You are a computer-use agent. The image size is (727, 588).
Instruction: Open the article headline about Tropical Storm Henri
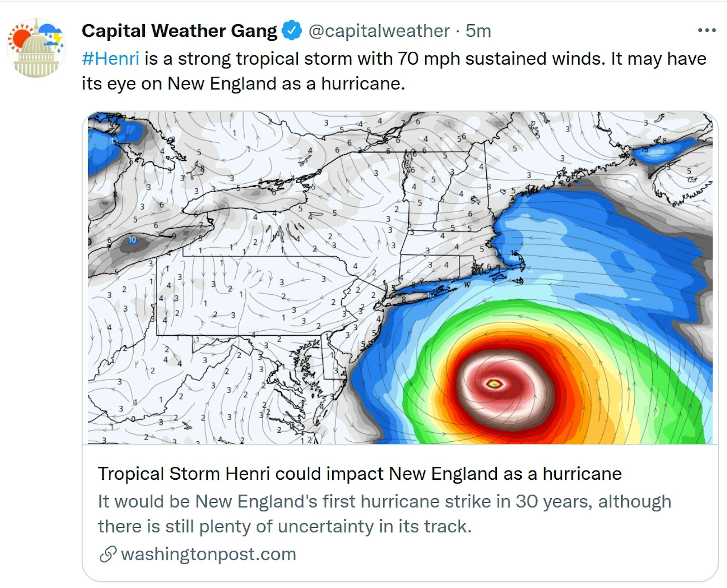tap(359, 474)
